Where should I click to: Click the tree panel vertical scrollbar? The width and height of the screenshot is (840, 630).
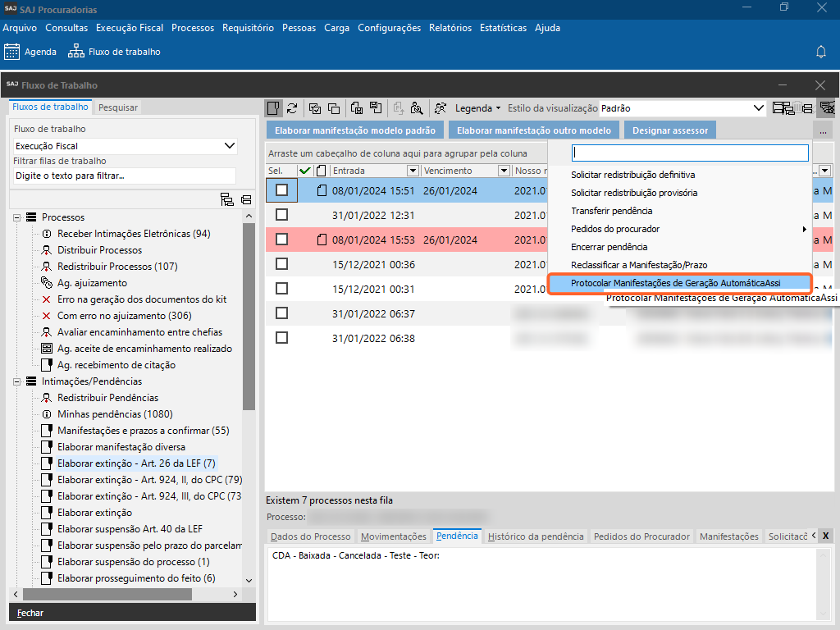[249, 328]
